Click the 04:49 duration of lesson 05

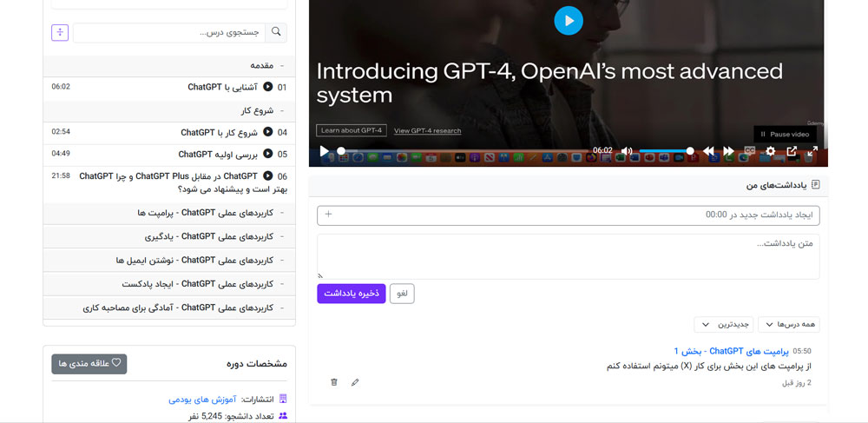[61, 154]
